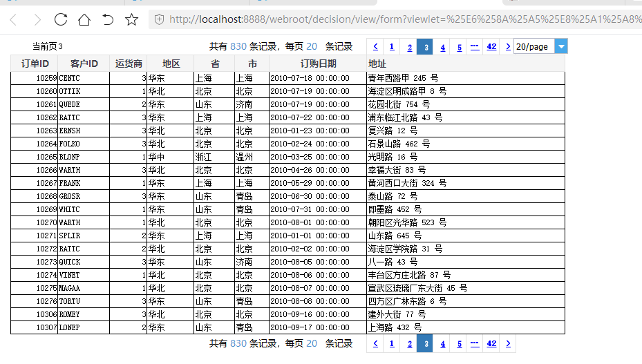The image size is (642, 364).
Task: Click the browser forward arrow icon
Action: (x=37, y=19)
